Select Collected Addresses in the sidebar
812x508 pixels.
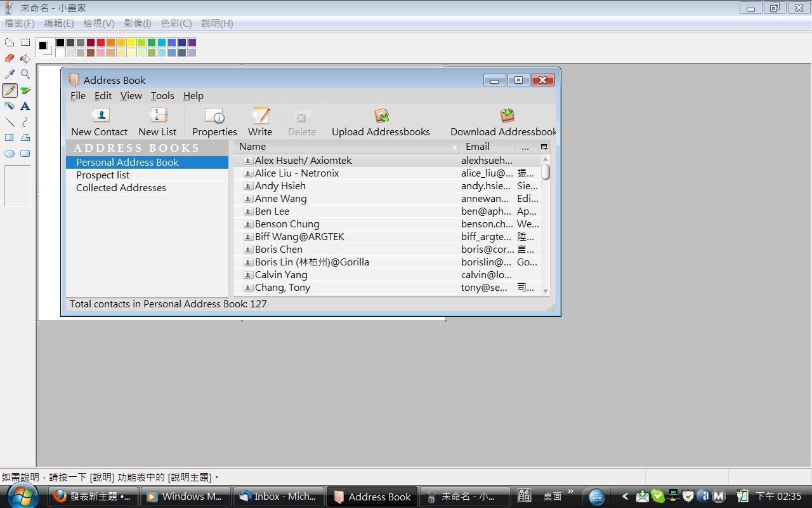(121, 188)
